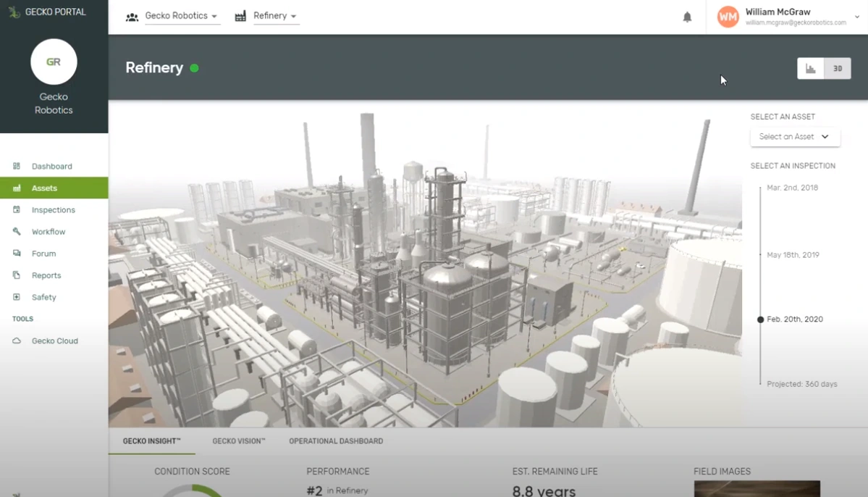
Task: Click the factory icon beside Refinery dropdown
Action: click(240, 16)
